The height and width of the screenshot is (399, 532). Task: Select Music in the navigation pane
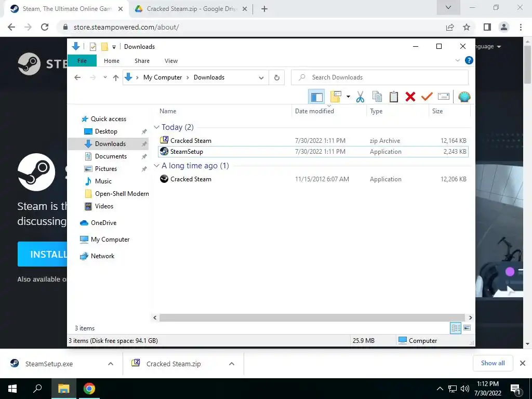pos(103,181)
